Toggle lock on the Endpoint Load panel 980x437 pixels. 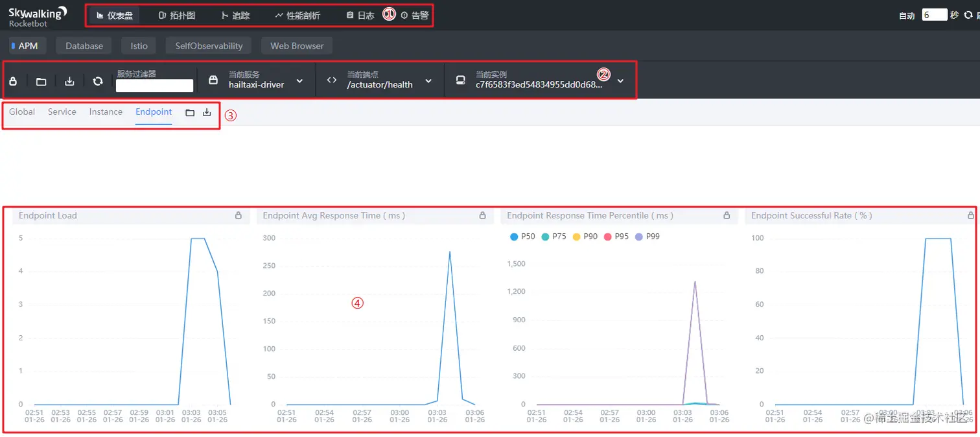(x=239, y=216)
